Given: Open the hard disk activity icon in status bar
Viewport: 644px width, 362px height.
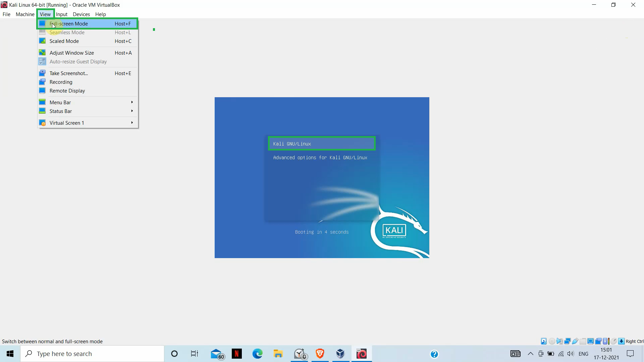Looking at the screenshot, I should point(543,341).
